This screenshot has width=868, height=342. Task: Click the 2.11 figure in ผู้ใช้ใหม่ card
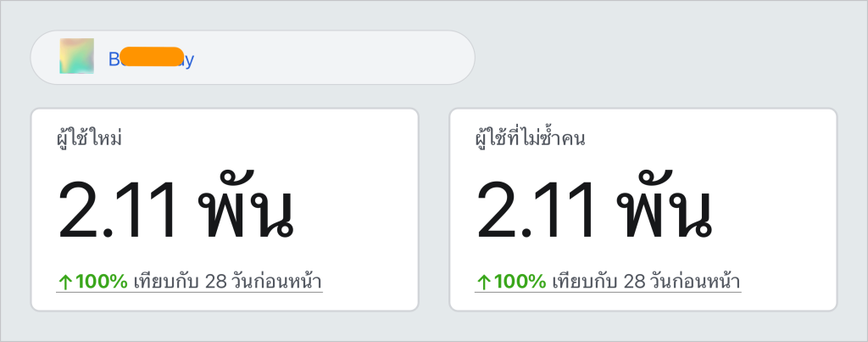tap(117, 210)
